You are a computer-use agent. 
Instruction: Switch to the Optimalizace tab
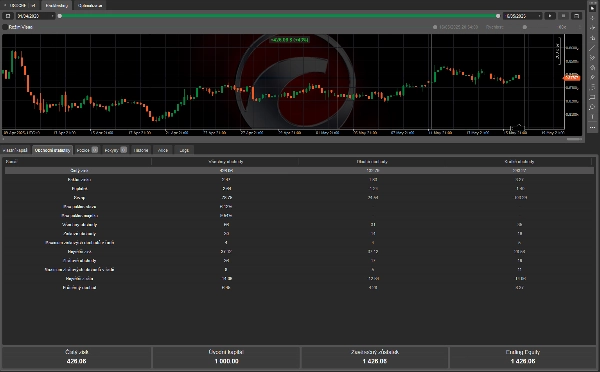tap(90, 5)
